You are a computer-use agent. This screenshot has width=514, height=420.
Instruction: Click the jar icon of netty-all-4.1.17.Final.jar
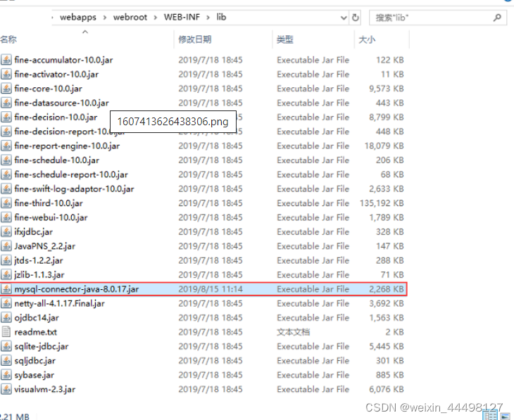point(6,303)
